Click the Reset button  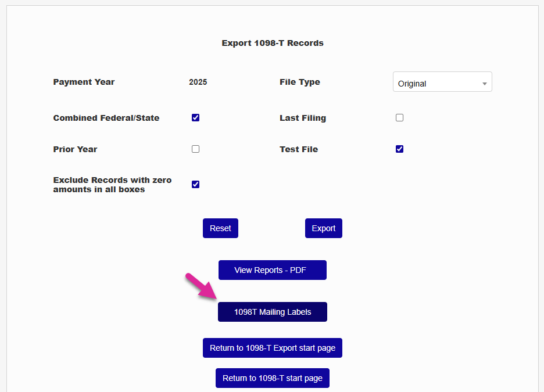point(220,228)
